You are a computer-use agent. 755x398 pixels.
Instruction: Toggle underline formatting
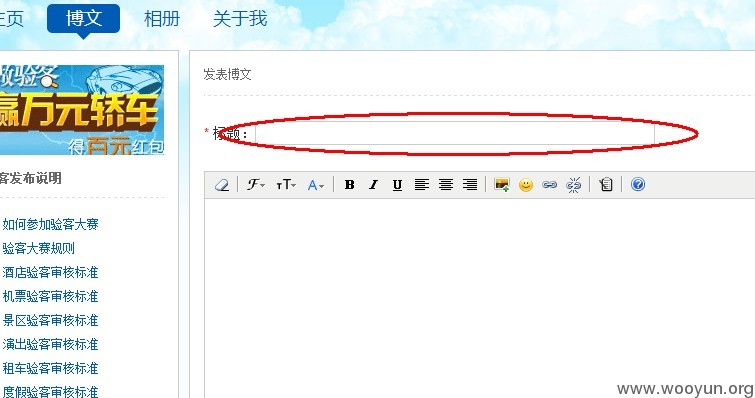[x=397, y=185]
